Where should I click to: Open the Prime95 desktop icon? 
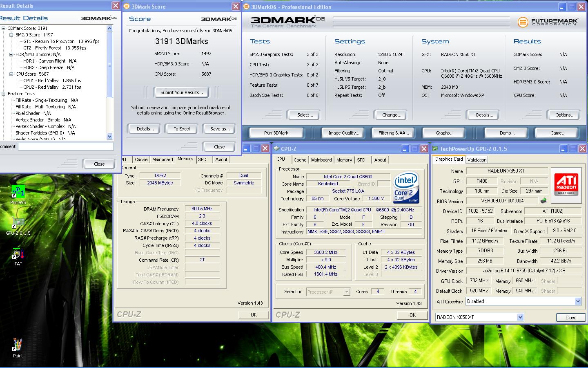(18, 191)
